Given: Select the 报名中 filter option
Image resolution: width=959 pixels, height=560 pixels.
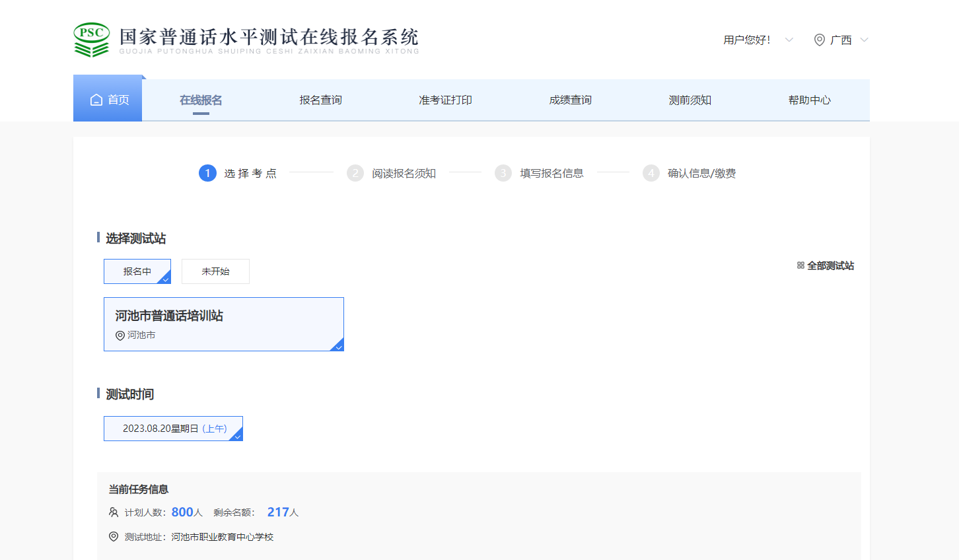Looking at the screenshot, I should pyautogui.click(x=137, y=271).
